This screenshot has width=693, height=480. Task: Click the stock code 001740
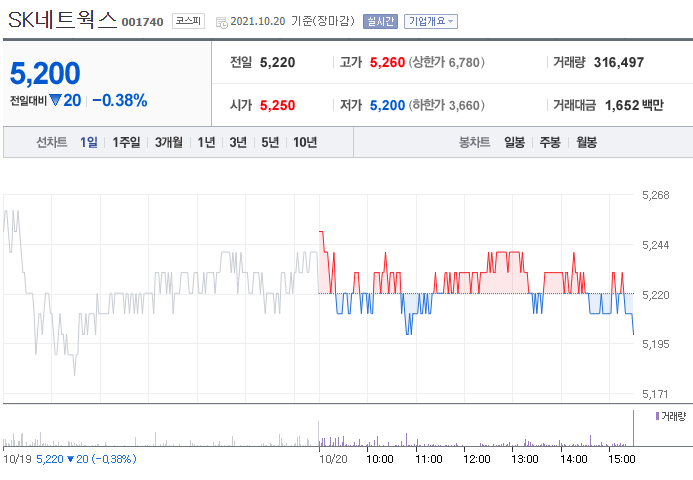tap(142, 22)
